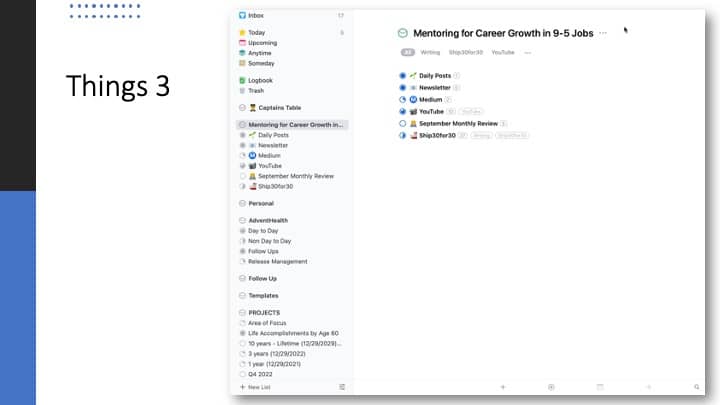Open Ship30for30 in main list
The width and height of the screenshot is (720, 405).
pos(437,135)
